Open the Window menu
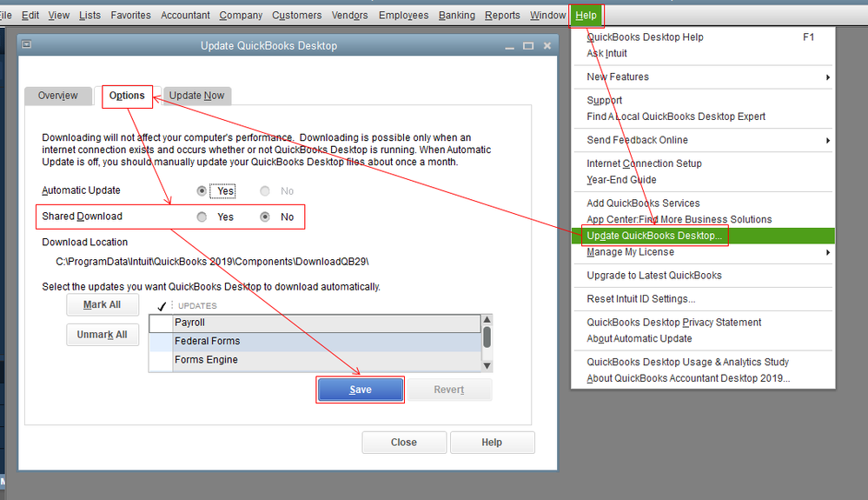Image resolution: width=868 pixels, height=500 pixels. [547, 15]
